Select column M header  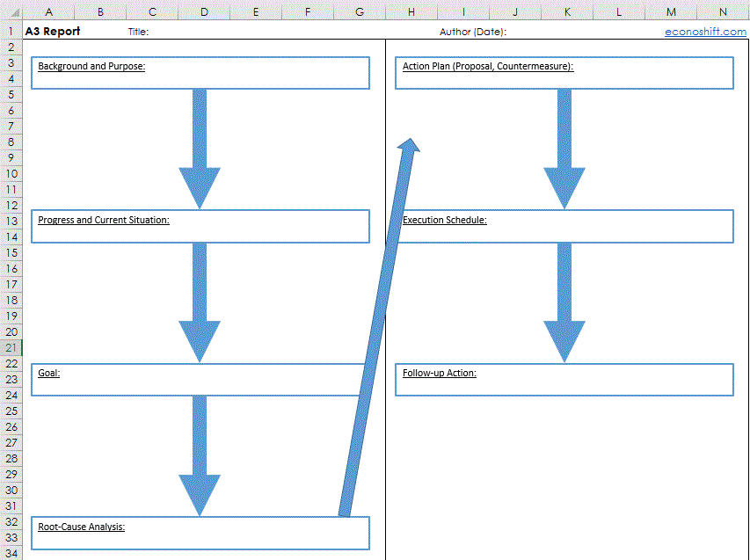pos(671,12)
